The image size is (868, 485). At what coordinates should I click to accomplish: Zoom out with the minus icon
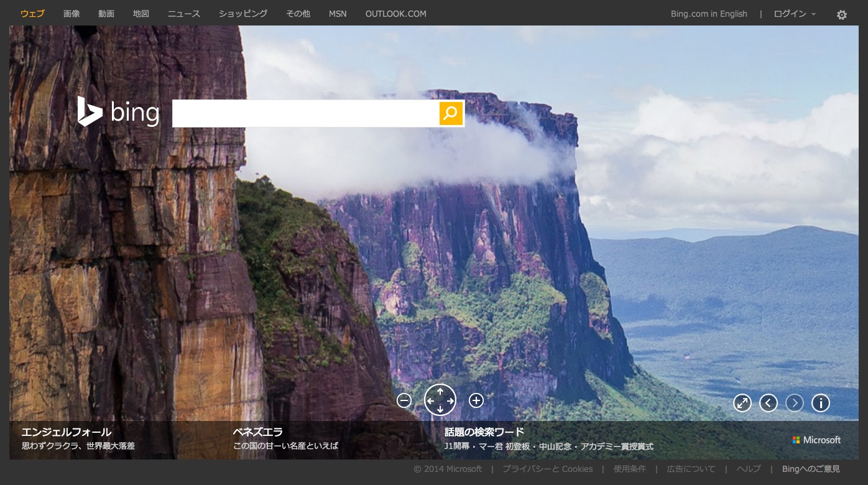[404, 400]
